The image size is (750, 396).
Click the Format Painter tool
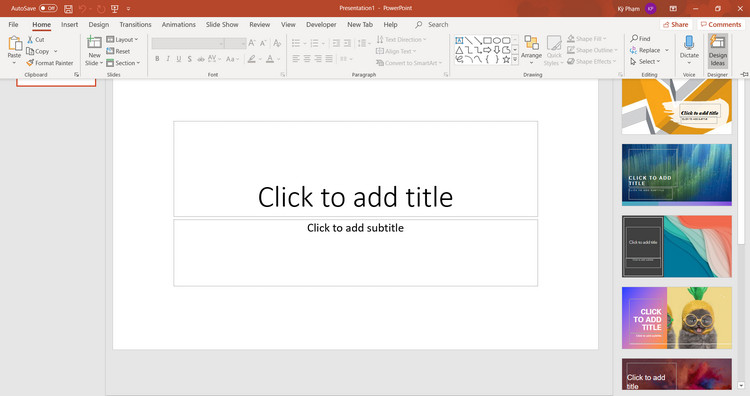pyautogui.click(x=50, y=63)
